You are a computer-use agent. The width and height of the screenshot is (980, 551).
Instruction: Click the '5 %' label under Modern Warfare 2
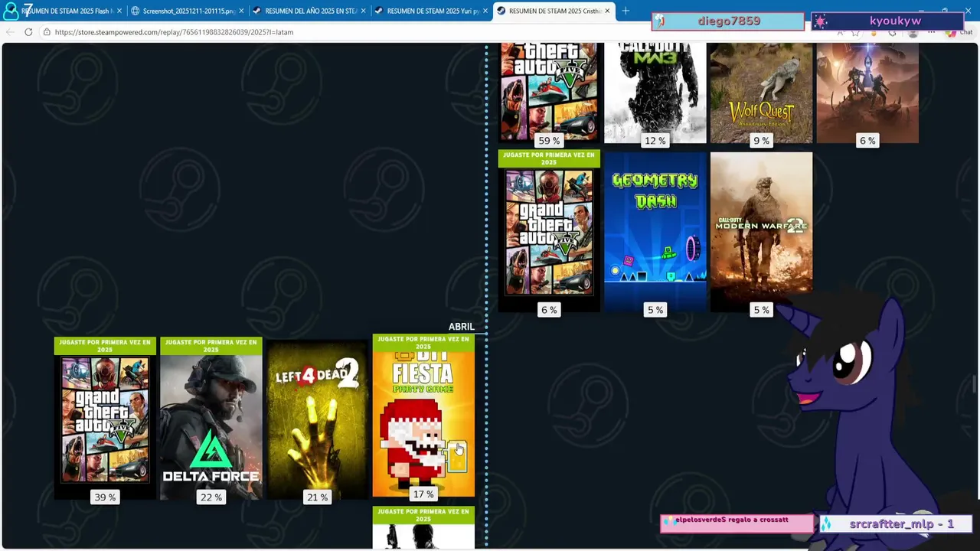[761, 310]
